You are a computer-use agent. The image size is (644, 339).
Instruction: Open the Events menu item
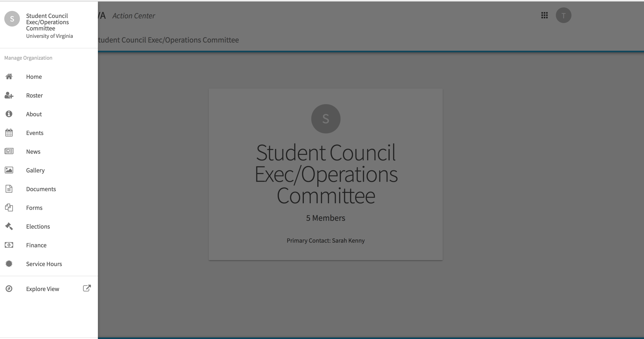49,133
